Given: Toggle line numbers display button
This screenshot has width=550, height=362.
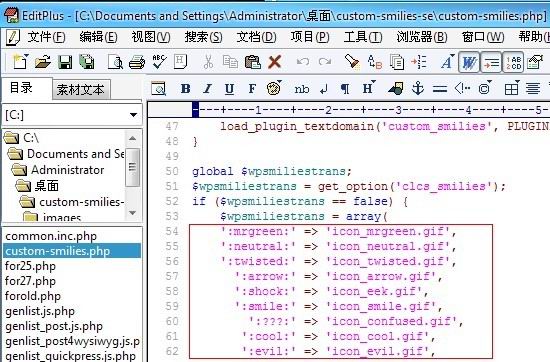Looking at the screenshot, I should point(513,62).
